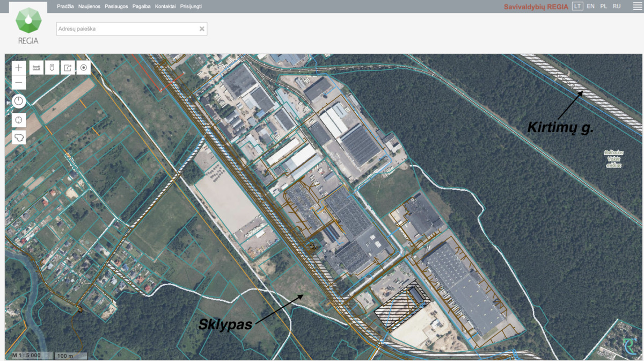Click the REGIA logo

pyautogui.click(x=28, y=25)
